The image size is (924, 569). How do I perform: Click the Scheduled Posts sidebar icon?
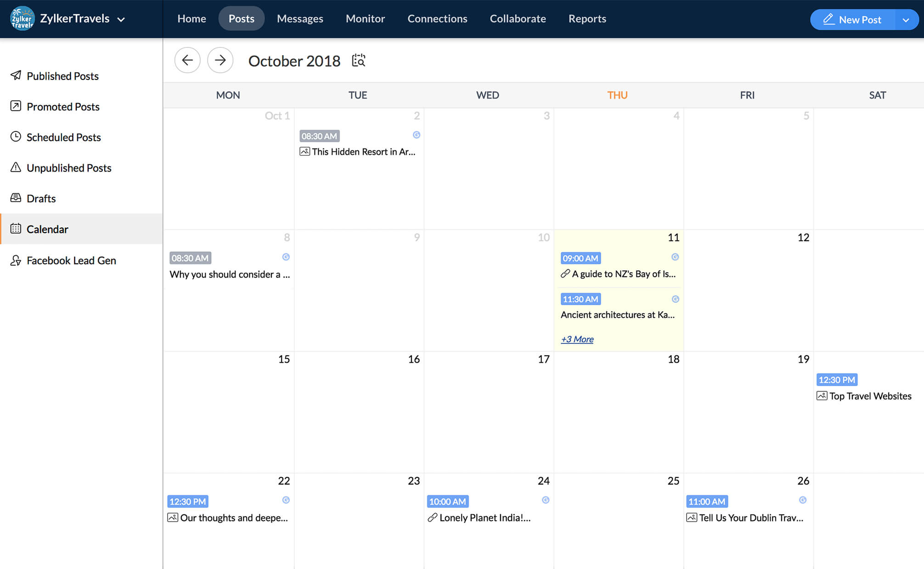point(15,137)
